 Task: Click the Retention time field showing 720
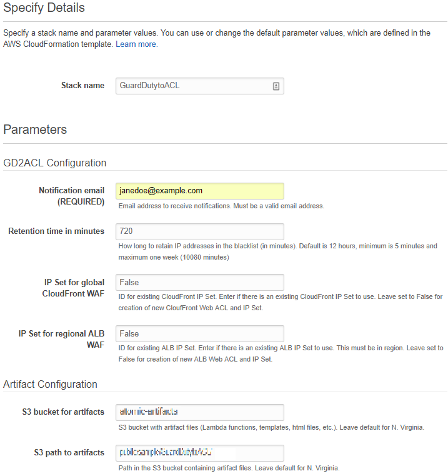tap(199, 231)
